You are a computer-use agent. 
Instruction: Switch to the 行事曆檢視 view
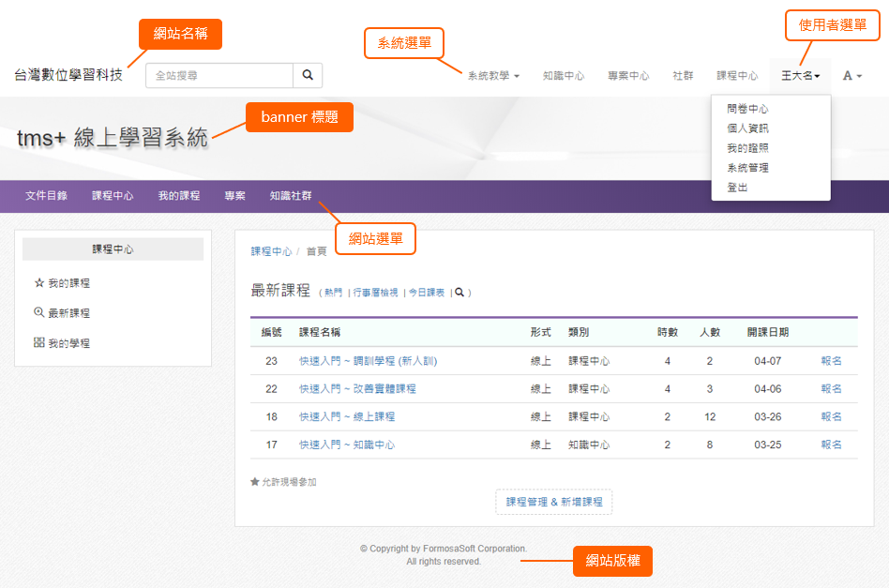375,293
